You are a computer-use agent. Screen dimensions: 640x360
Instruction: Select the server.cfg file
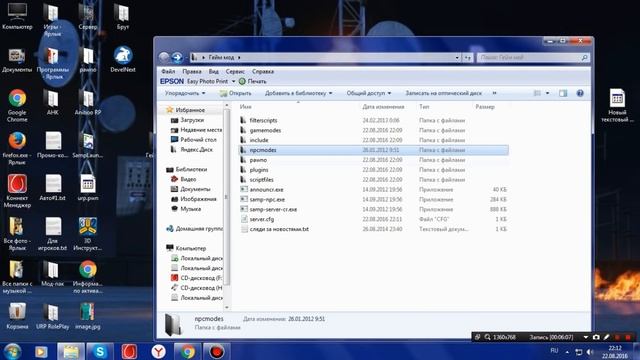262,219
